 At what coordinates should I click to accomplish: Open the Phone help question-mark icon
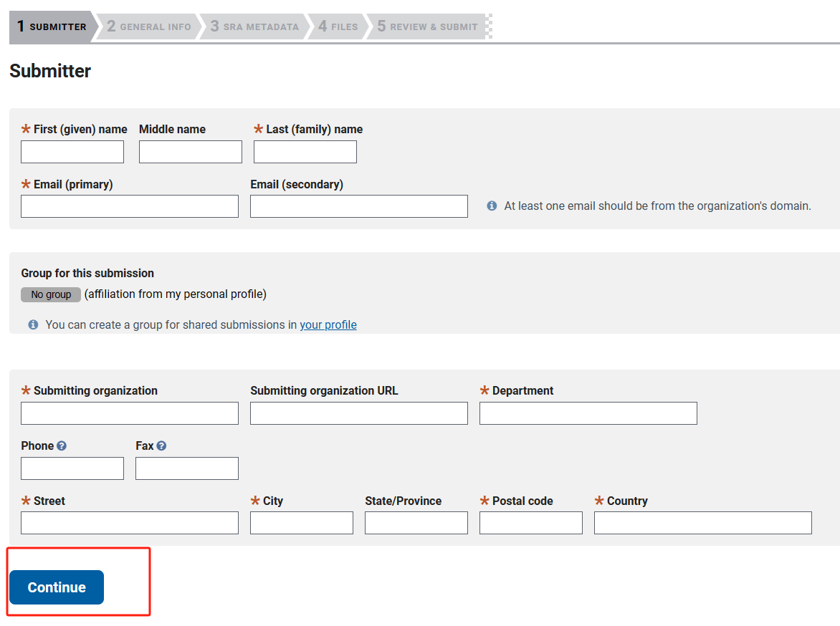(x=62, y=446)
